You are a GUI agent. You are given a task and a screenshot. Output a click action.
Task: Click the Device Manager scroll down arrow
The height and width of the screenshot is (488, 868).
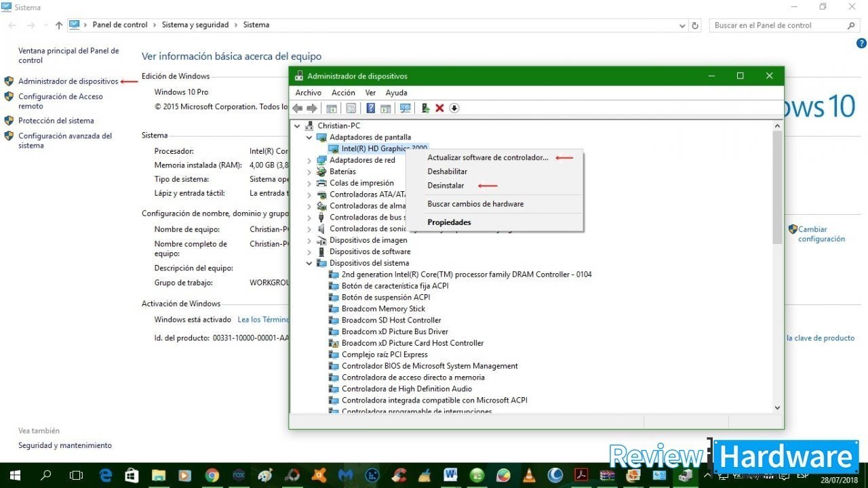[x=777, y=407]
